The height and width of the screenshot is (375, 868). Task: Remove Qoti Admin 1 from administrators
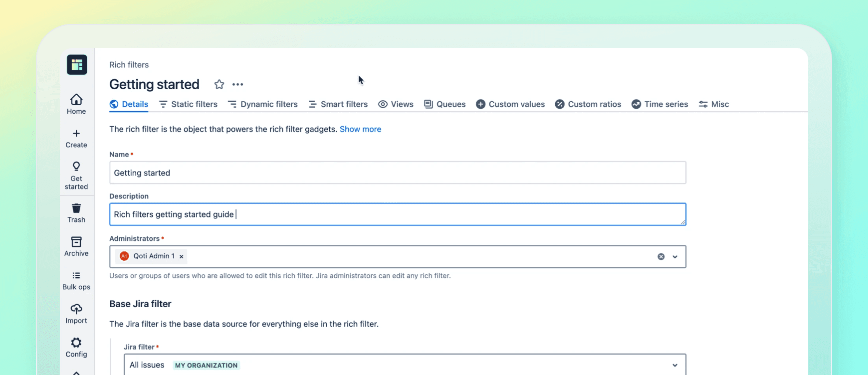tap(182, 256)
